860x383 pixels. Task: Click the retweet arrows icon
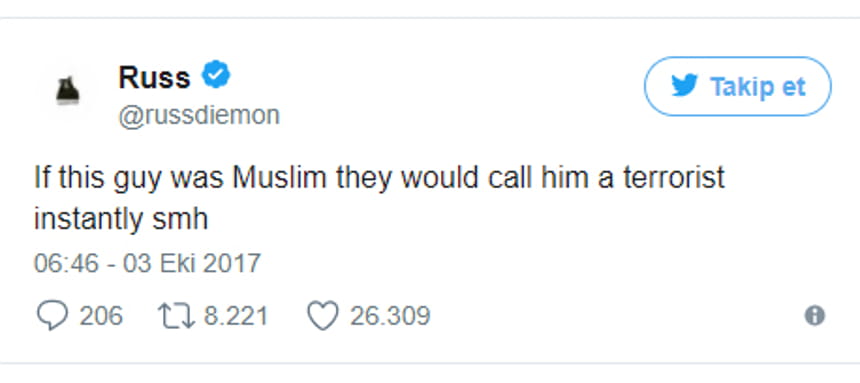(177, 317)
